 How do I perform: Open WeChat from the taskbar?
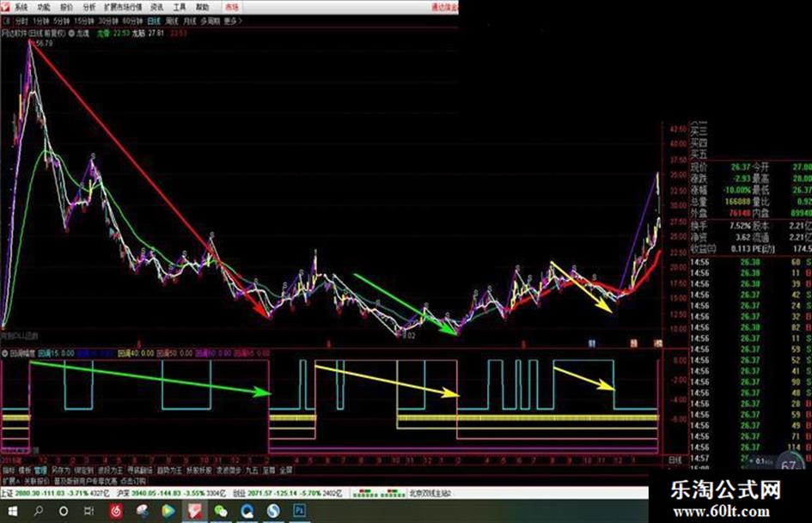[x=221, y=511]
